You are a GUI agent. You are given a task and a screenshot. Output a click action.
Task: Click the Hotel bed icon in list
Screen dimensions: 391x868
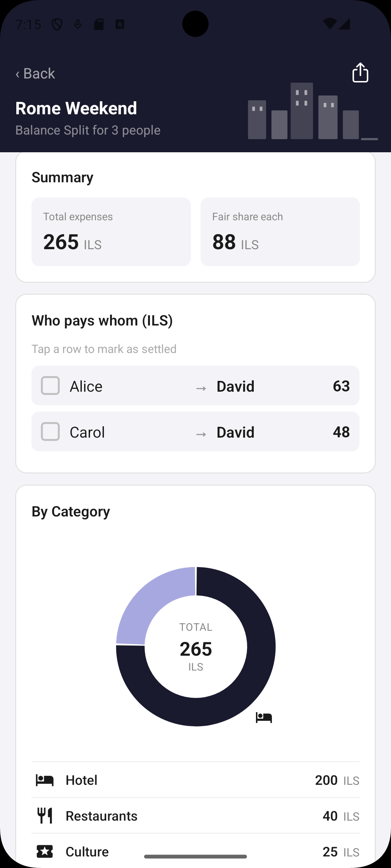pyautogui.click(x=45, y=780)
